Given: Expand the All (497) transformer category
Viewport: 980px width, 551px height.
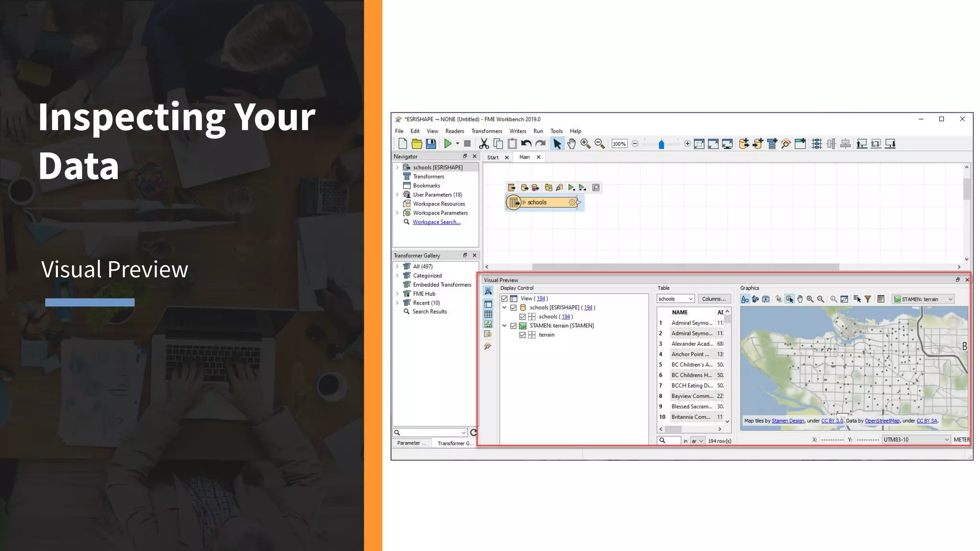Looking at the screenshot, I should point(397,266).
